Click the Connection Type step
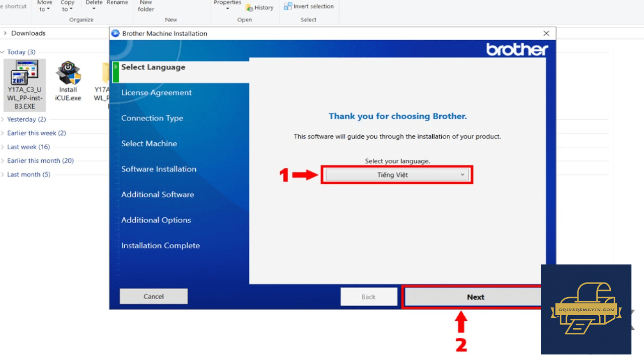The image size is (644, 362). click(x=152, y=119)
